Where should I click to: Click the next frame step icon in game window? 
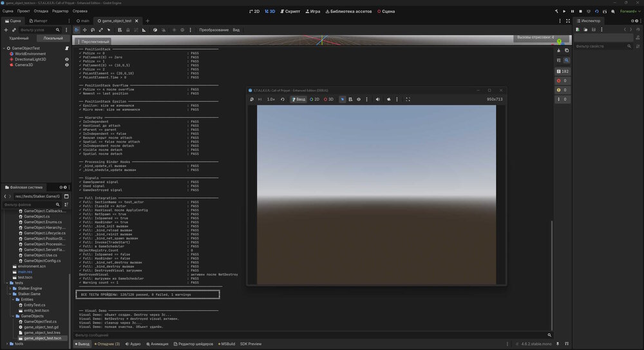point(260,99)
